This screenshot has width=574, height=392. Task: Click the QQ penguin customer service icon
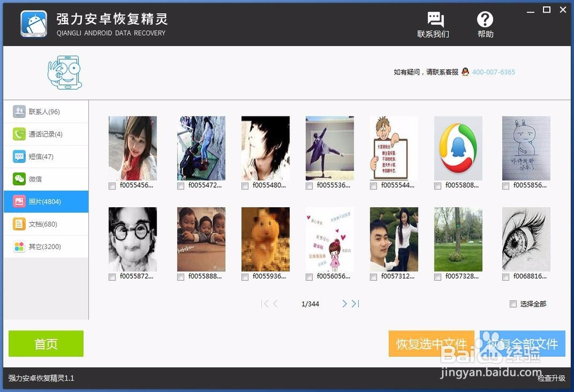pos(465,72)
